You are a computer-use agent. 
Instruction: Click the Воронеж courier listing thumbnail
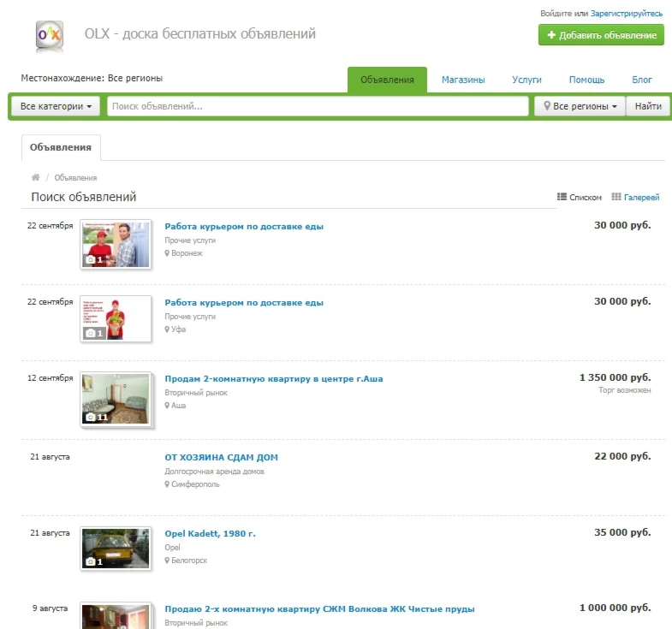[x=116, y=244]
